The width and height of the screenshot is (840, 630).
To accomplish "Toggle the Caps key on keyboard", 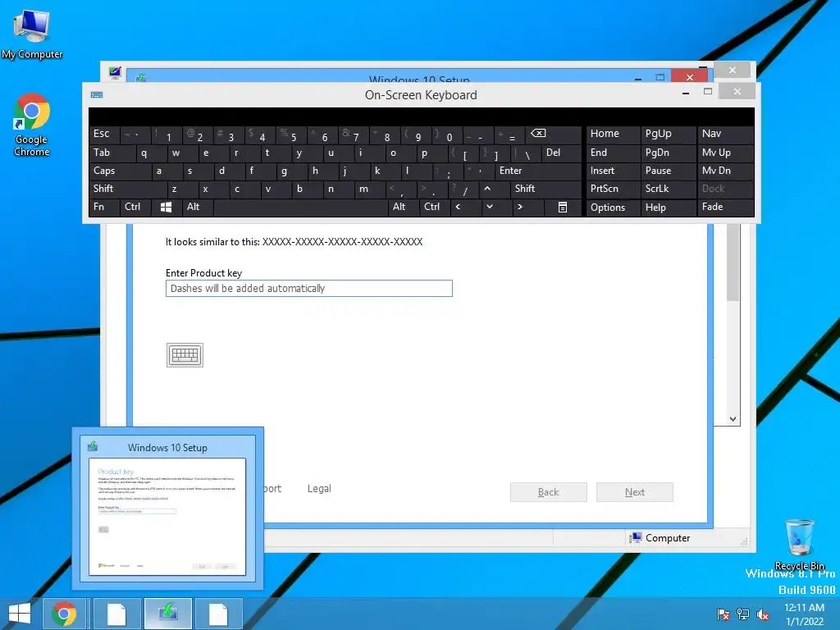I will (120, 171).
